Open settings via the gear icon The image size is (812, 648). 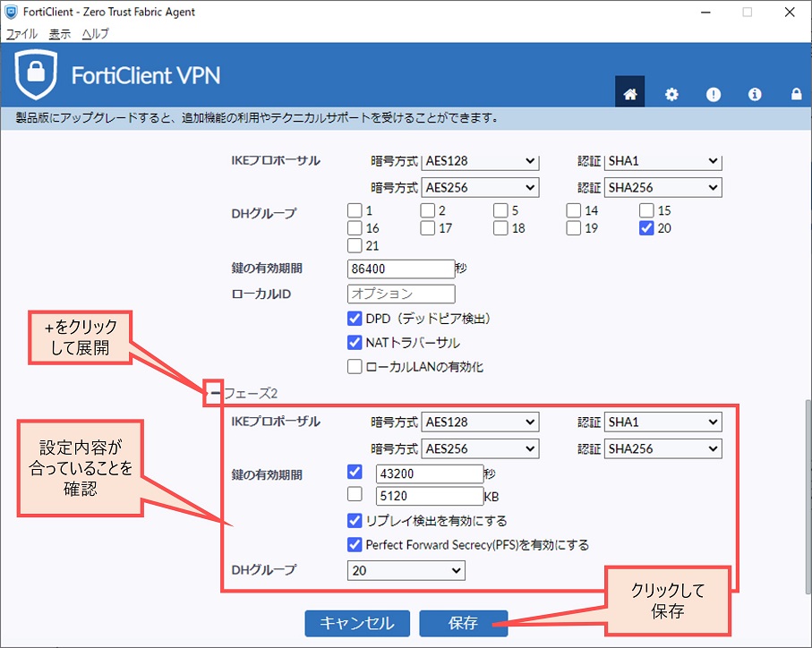(671, 94)
